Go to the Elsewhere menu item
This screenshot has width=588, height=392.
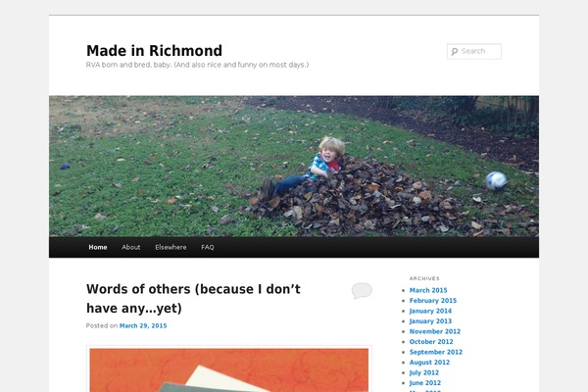tap(171, 247)
